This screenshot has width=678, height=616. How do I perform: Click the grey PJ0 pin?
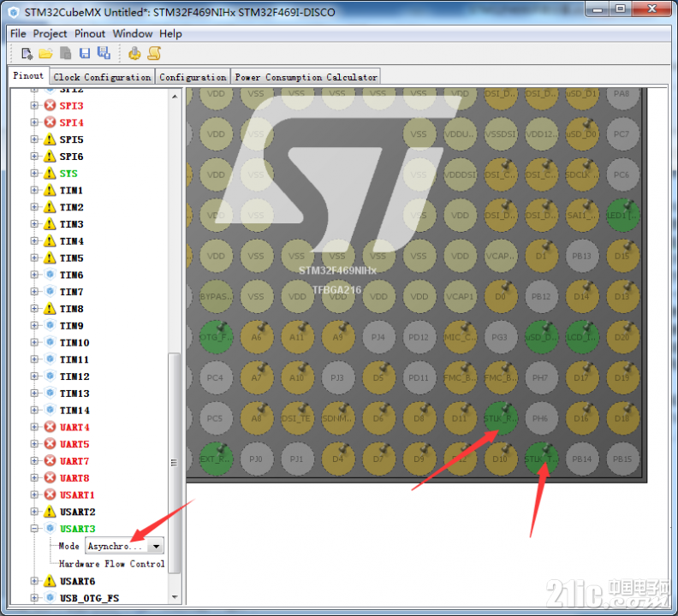pyautogui.click(x=256, y=459)
